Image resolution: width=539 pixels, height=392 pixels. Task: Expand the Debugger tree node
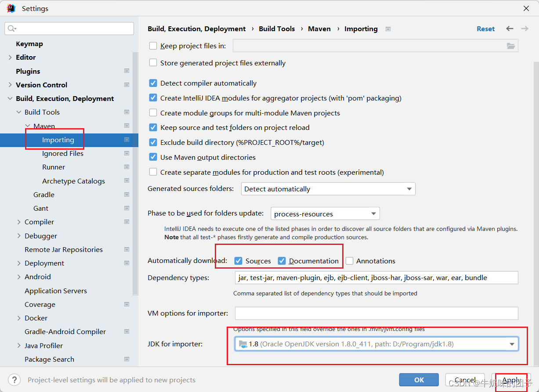pos(19,236)
